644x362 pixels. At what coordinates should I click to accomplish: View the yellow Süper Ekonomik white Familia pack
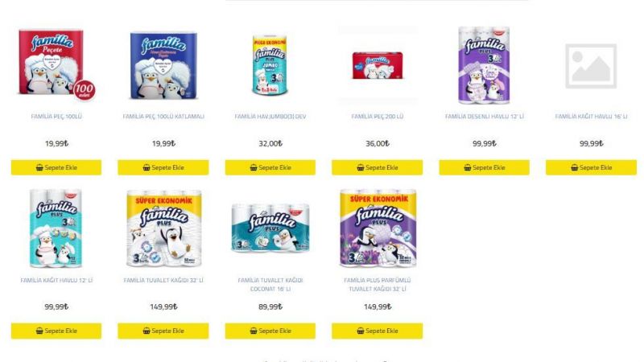(x=164, y=228)
